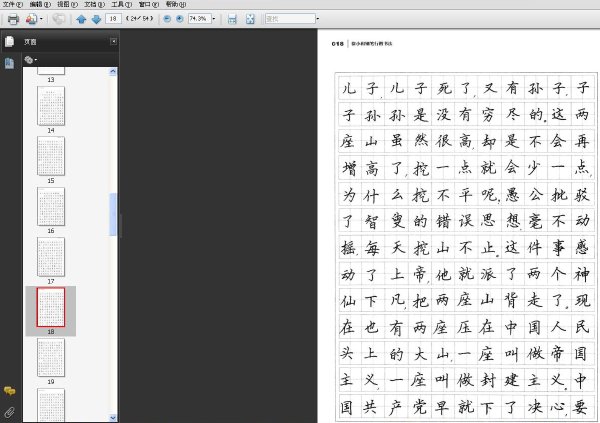
Task: Click the greyed collaborate/comment toolbar icon
Action: [x=59, y=19]
